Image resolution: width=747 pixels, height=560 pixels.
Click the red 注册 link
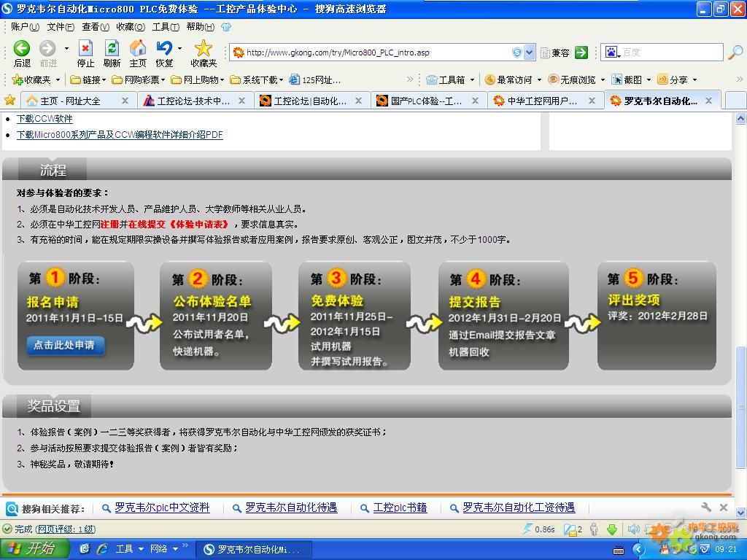click(x=109, y=224)
